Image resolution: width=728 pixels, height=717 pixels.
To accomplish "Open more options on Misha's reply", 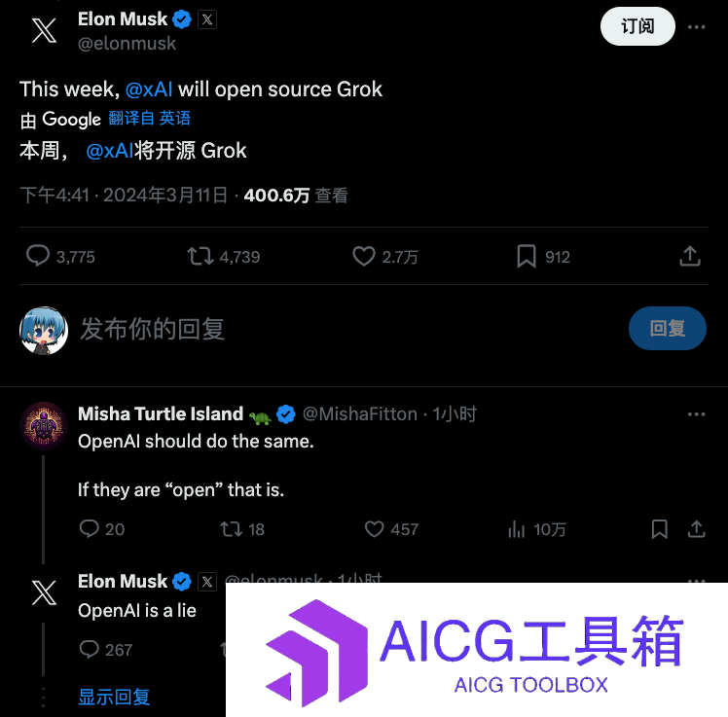I will pyautogui.click(x=697, y=414).
